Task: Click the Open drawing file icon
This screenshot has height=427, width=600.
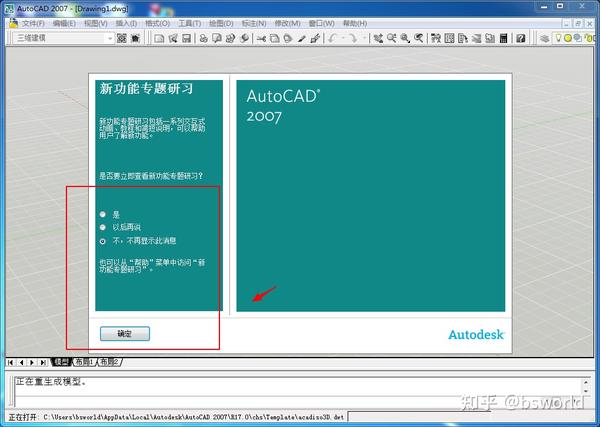Action: coord(173,38)
